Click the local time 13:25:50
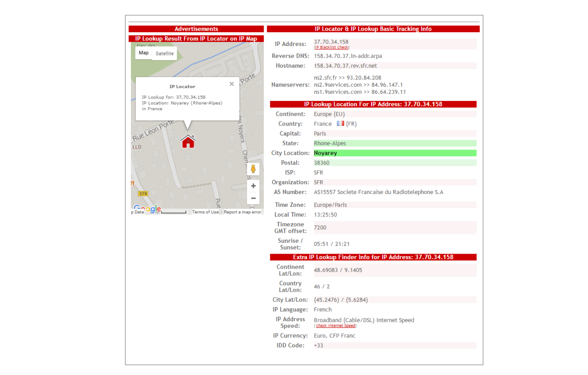 click(x=325, y=215)
